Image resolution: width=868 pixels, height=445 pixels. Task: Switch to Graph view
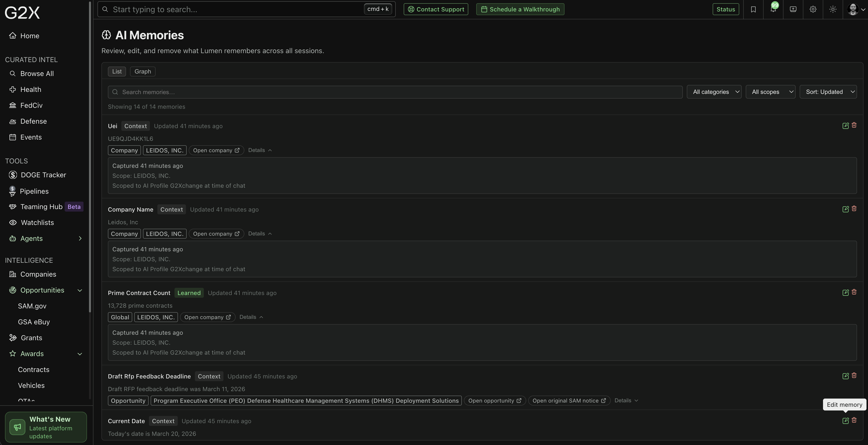point(142,71)
